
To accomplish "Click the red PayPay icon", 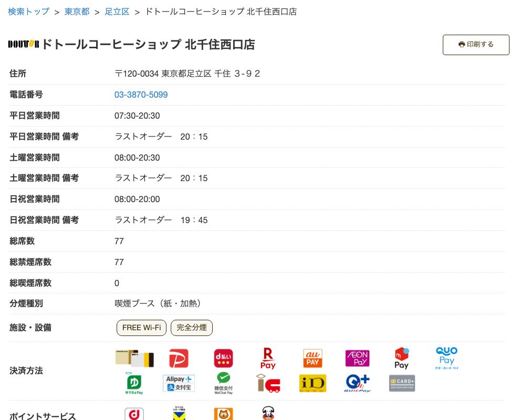I will click(179, 358).
